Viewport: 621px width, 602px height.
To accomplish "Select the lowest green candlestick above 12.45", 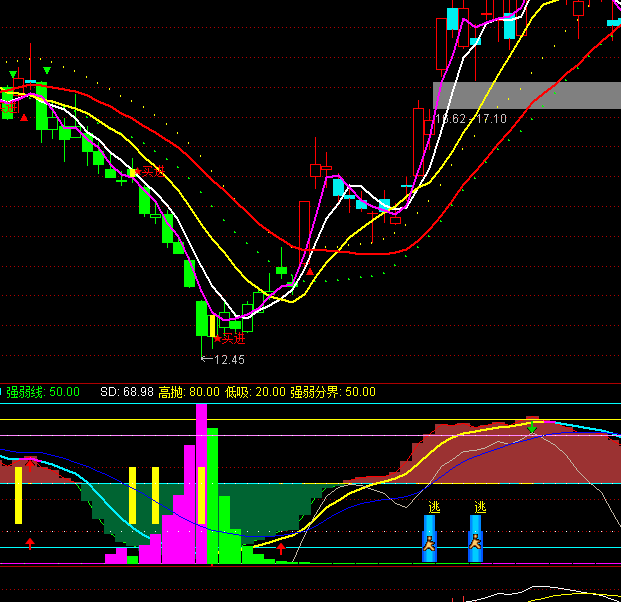I will (202, 320).
